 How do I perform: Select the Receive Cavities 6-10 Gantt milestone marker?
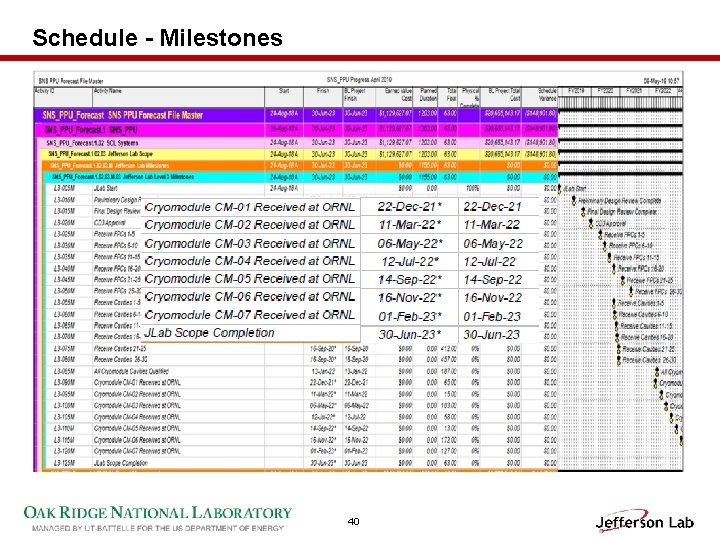[615, 315]
